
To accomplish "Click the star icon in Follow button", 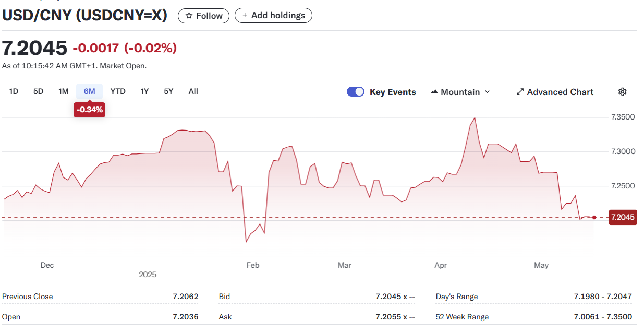I will pos(189,16).
